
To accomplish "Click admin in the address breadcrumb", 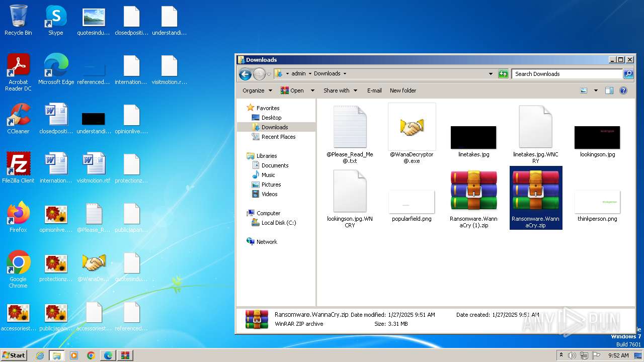I will pyautogui.click(x=298, y=73).
